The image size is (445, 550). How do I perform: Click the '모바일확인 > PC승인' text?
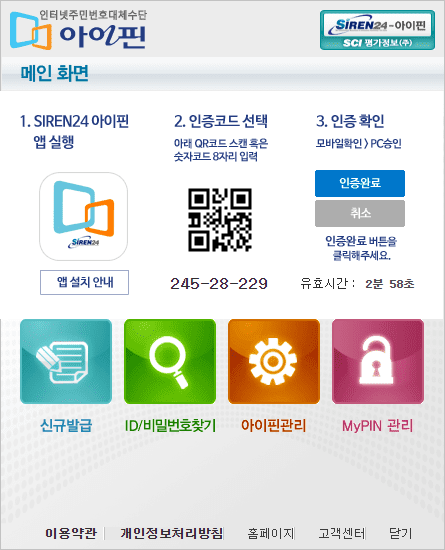[358, 143]
